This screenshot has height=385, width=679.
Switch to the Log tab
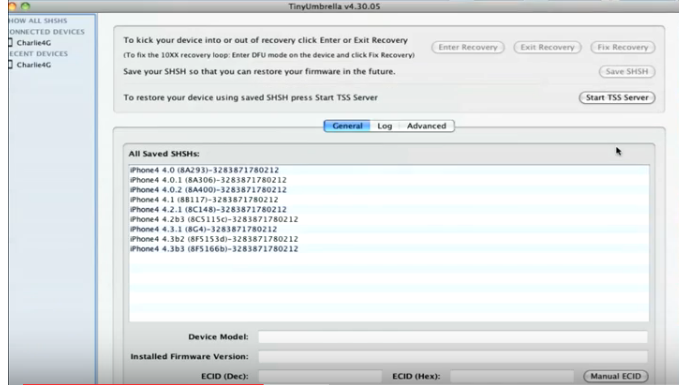point(385,126)
